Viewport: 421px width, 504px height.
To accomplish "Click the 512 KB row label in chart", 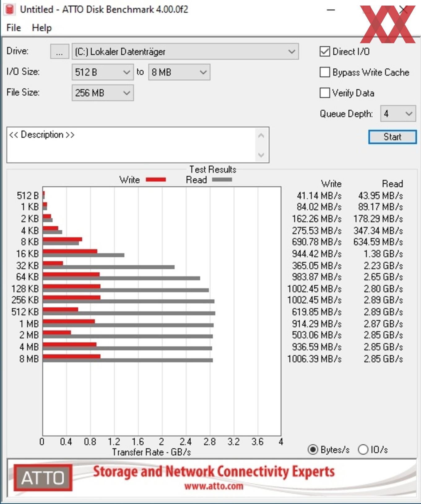I will (25, 312).
